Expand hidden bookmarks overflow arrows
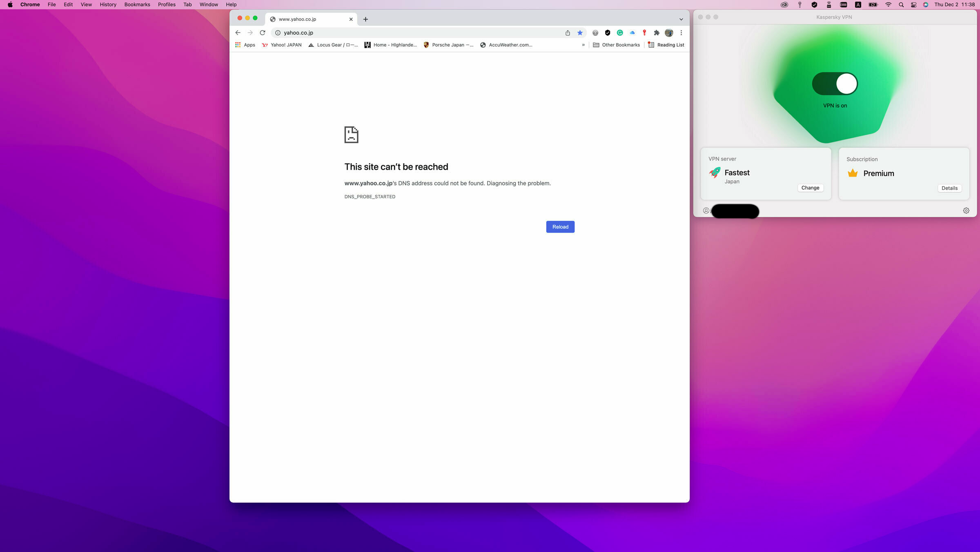The image size is (980, 552). coord(583,45)
